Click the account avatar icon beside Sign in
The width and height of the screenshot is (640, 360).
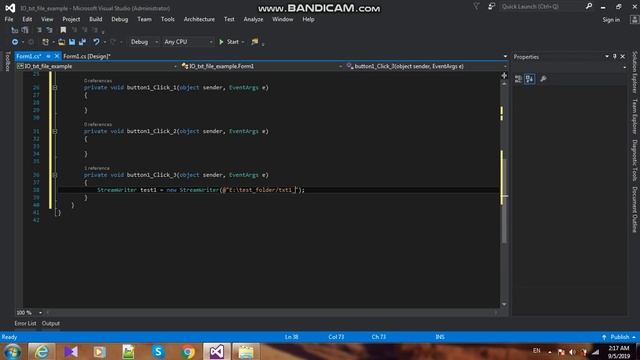pos(634,19)
